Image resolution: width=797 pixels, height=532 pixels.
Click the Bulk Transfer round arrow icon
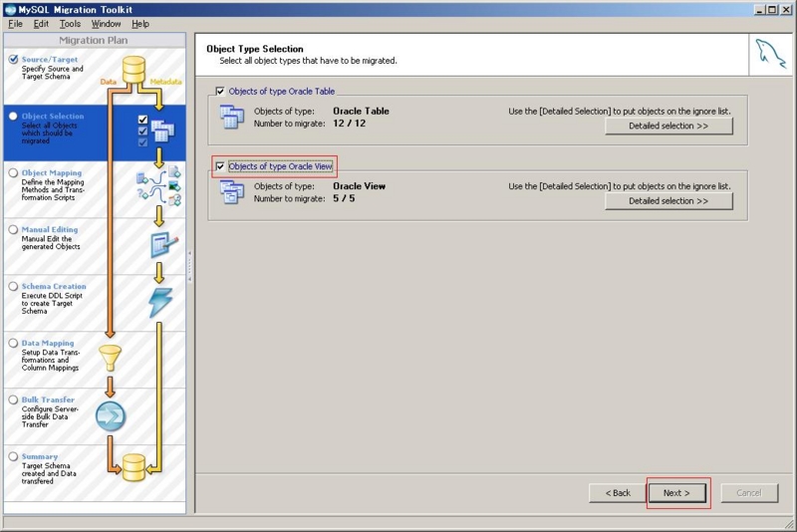[x=111, y=416]
